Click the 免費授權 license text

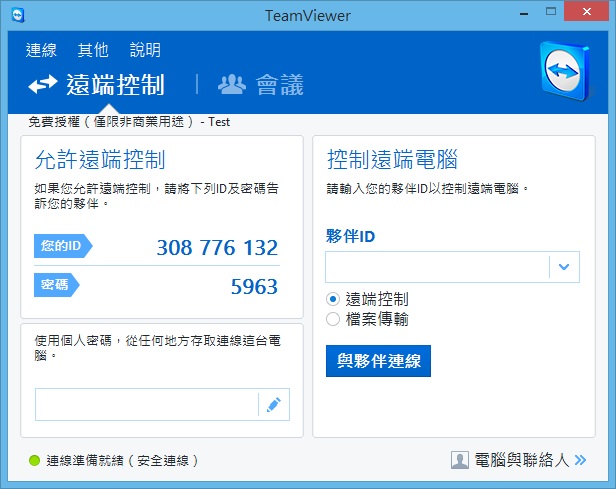tap(129, 122)
